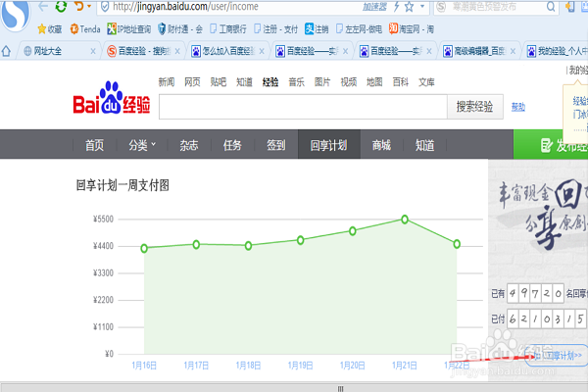Open the 淘宝网 bookmark
Screen dimensions: 588x392
coord(411,28)
